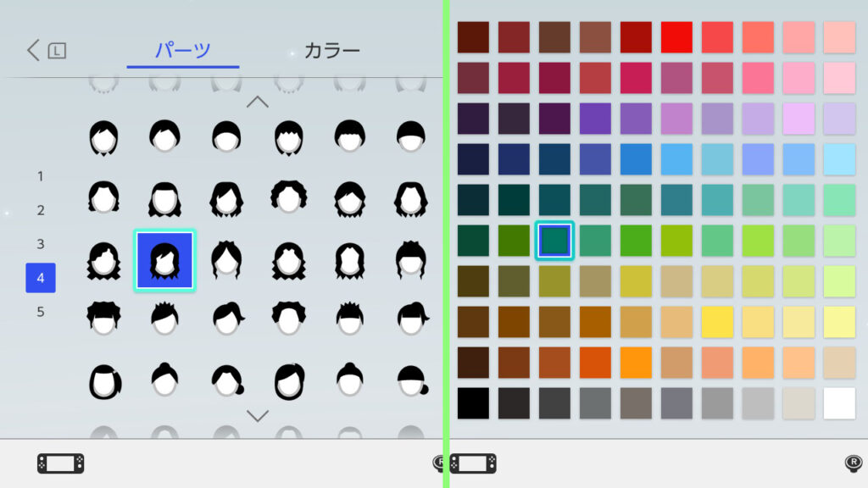Choose the lavender pink swatch in purple row
The image size is (868, 488).
(x=798, y=119)
